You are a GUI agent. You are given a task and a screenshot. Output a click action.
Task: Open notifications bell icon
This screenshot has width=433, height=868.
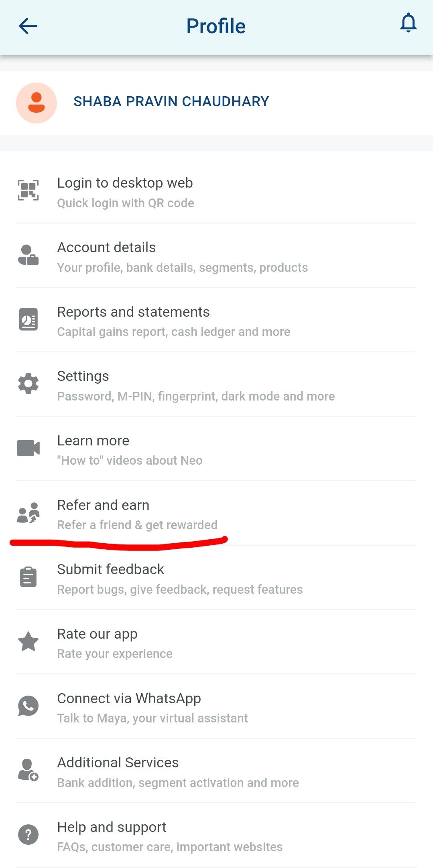click(x=408, y=23)
